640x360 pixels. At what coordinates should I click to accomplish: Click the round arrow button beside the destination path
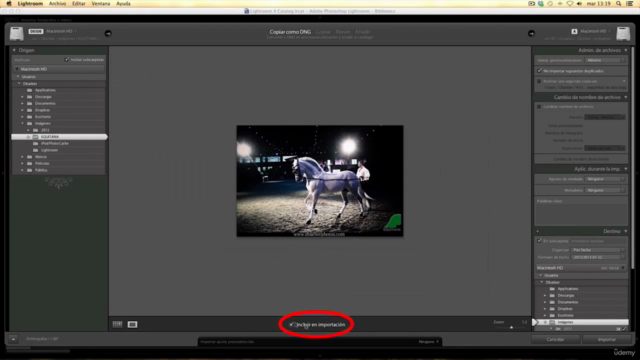click(531, 33)
